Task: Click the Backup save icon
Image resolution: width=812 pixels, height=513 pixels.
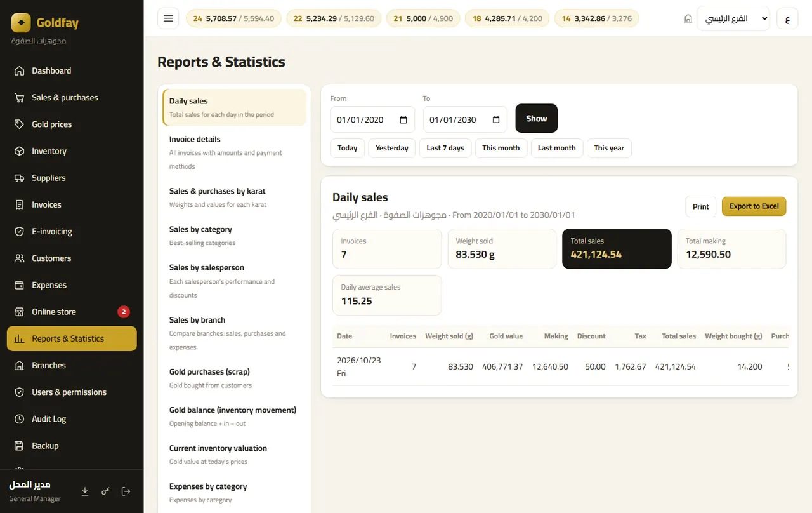Action: (20, 446)
